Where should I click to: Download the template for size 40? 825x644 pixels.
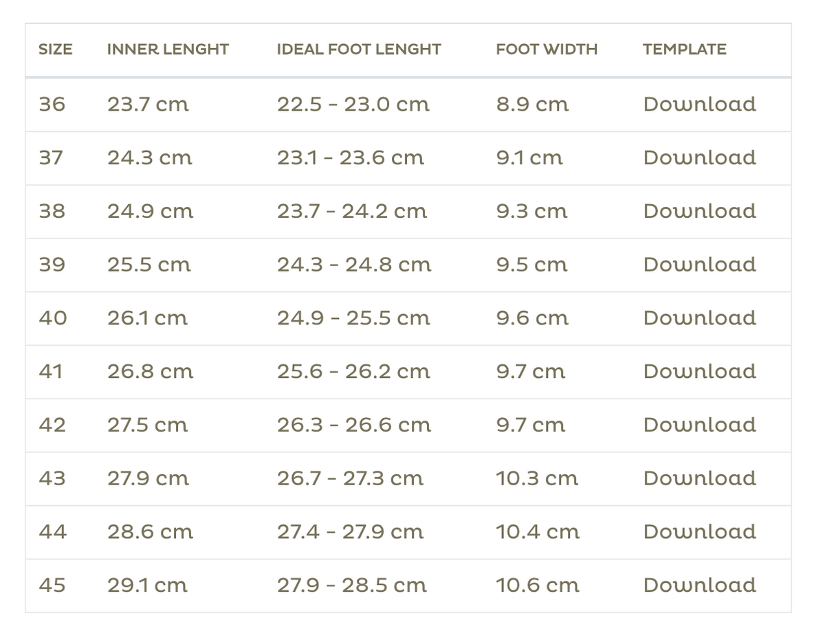(699, 318)
